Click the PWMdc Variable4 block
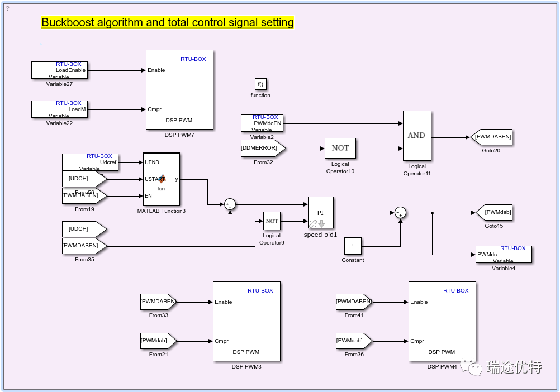The width and height of the screenshot is (560, 392). (503, 255)
